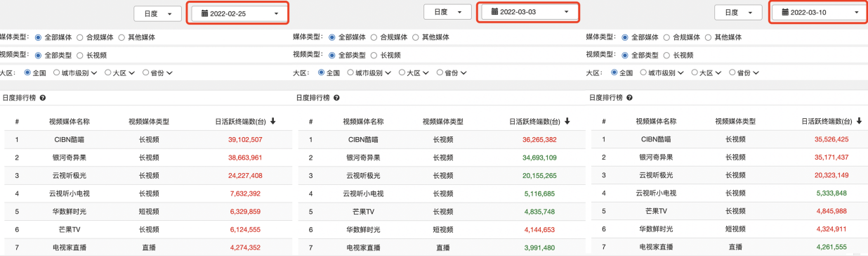Select 全部媒体 radio in 2022-02-25 panel
The image size is (868, 256).
pos(38,37)
